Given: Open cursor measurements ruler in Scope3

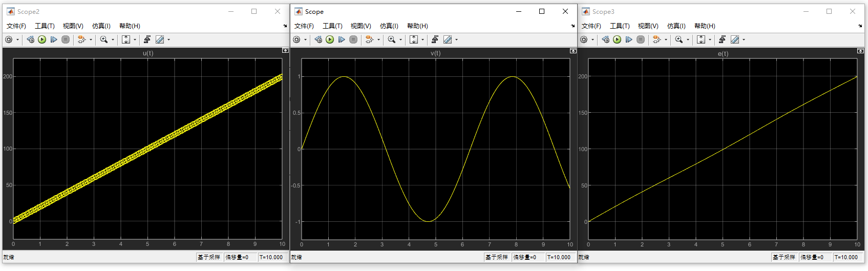Looking at the screenshot, I should (x=735, y=39).
